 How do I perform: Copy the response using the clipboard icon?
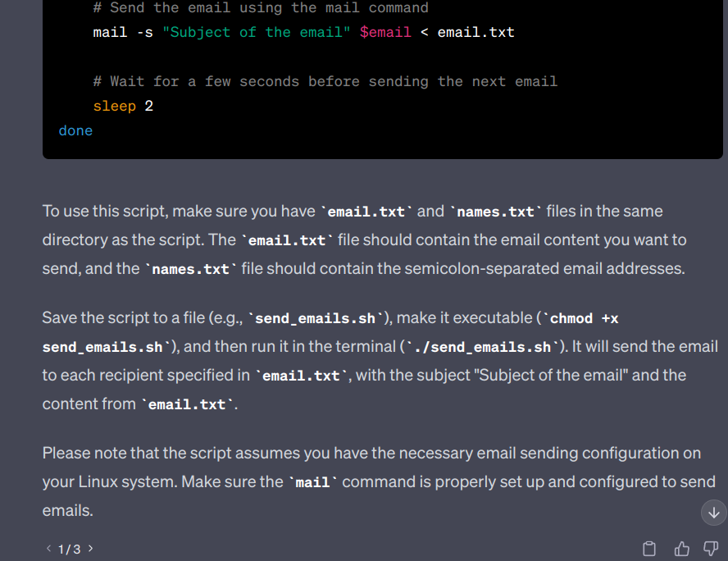click(x=649, y=549)
